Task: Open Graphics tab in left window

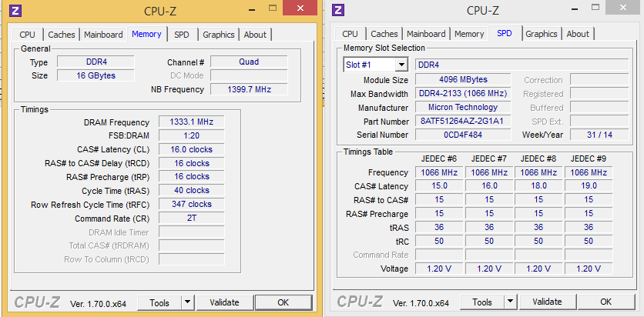Action: tap(219, 35)
